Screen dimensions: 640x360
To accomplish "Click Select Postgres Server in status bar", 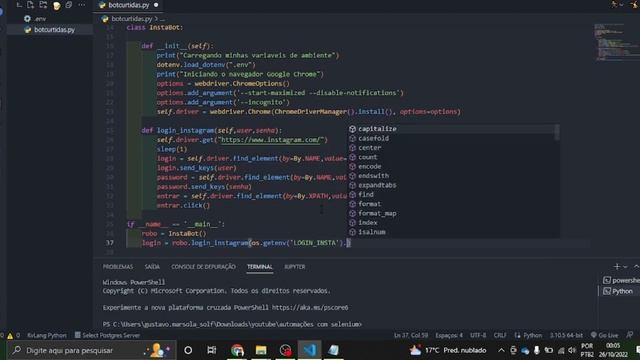I will point(107,336).
